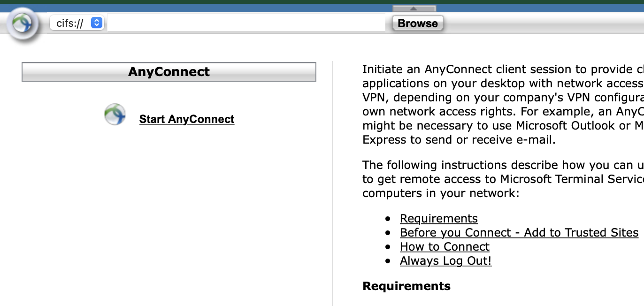Focus the address field next to Browse

coord(246,23)
